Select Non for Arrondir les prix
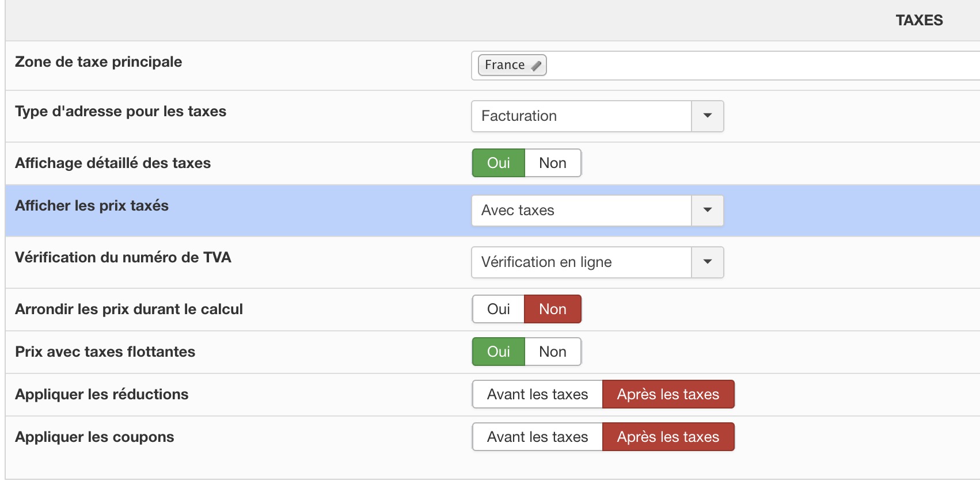 coord(553,310)
